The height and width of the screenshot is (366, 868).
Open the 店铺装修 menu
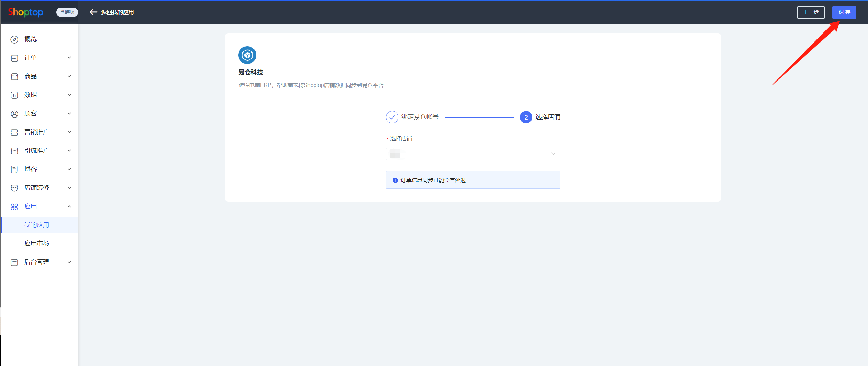tap(37, 188)
